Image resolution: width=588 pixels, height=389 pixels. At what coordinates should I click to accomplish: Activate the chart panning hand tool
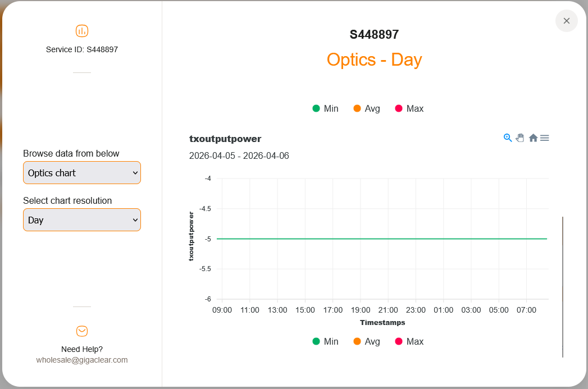(x=520, y=138)
